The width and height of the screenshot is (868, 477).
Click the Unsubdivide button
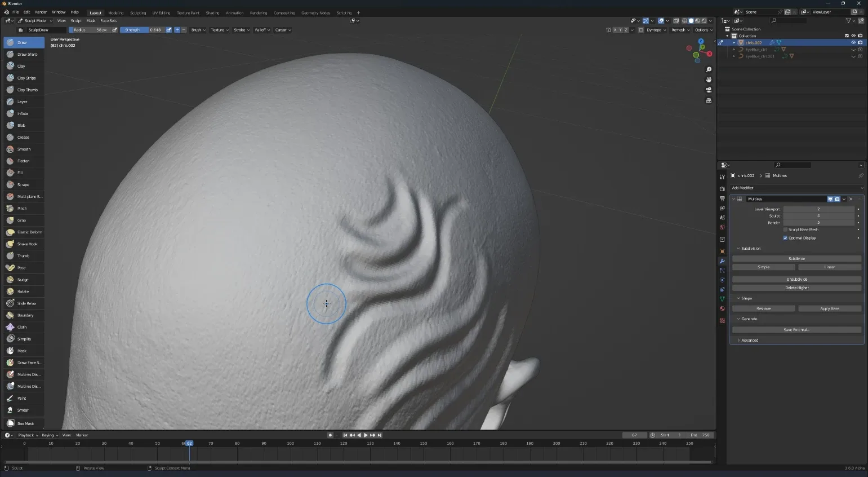coord(796,279)
